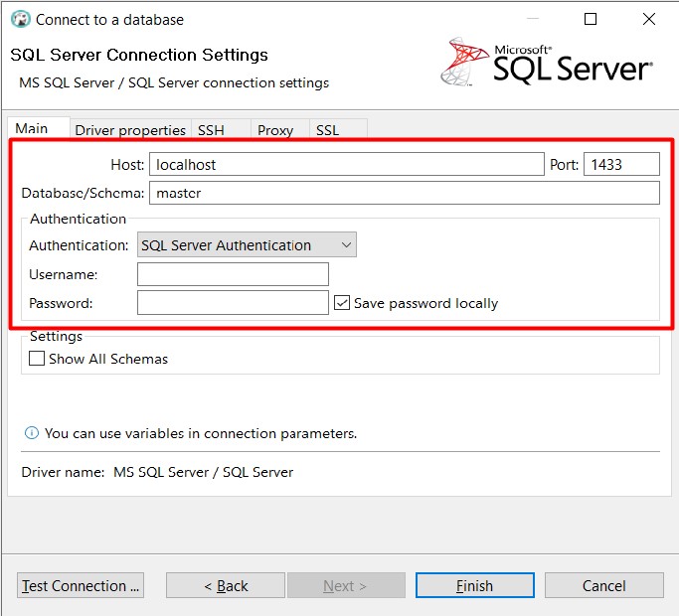Maximize the Connect to a database window
679x616 pixels.
pos(591,19)
